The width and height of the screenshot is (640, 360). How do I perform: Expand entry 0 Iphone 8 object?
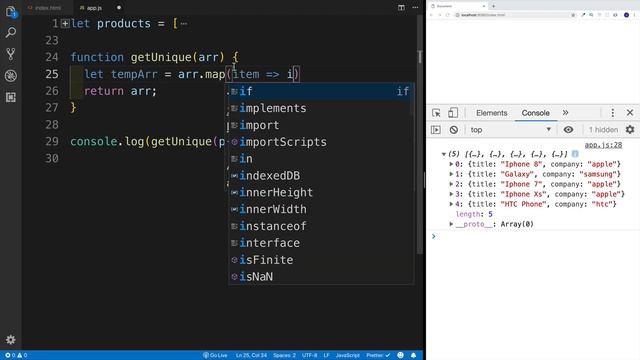pos(451,164)
